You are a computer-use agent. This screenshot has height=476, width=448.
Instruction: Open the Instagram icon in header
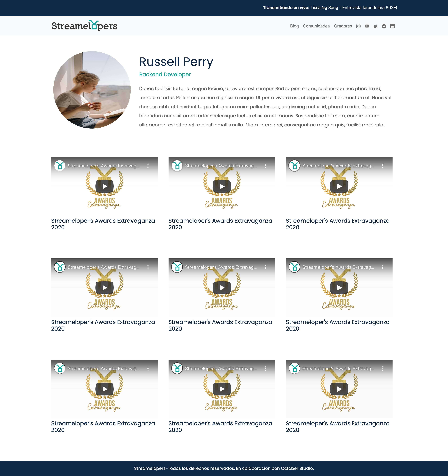pyautogui.click(x=358, y=26)
